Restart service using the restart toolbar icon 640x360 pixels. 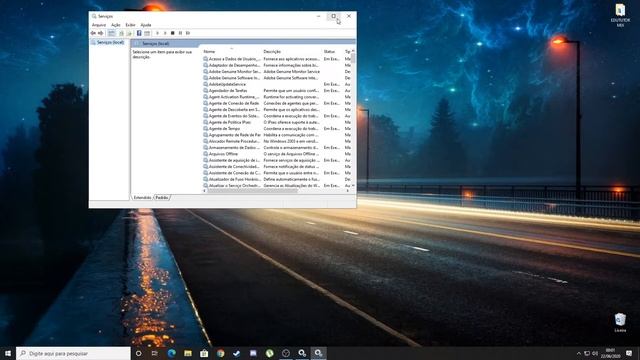188,33
